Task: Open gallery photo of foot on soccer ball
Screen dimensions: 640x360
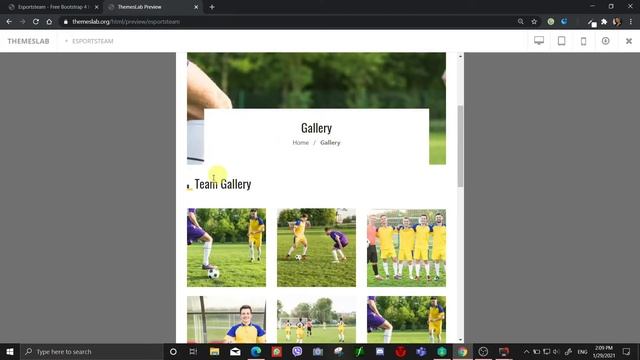Action: click(226, 247)
